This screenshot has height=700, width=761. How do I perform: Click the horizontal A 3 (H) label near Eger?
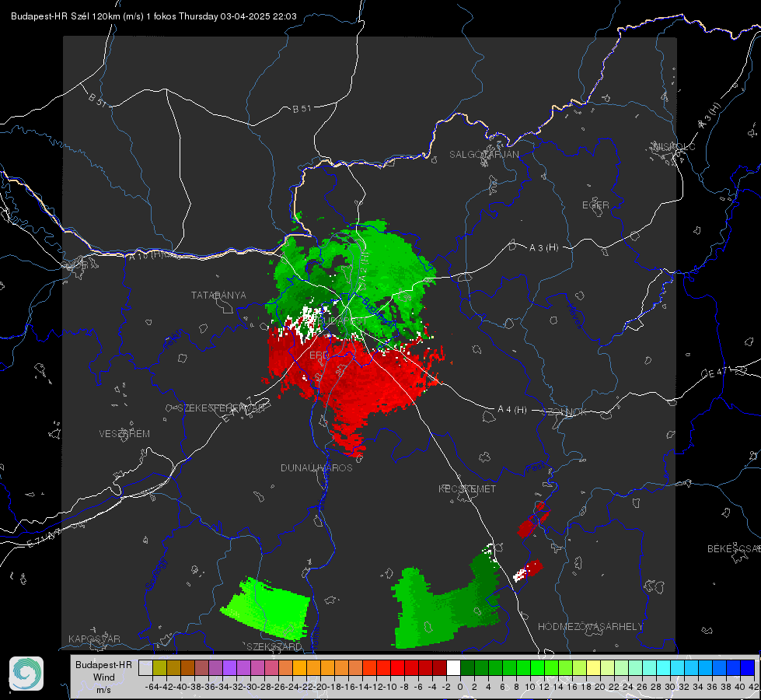coord(543,248)
